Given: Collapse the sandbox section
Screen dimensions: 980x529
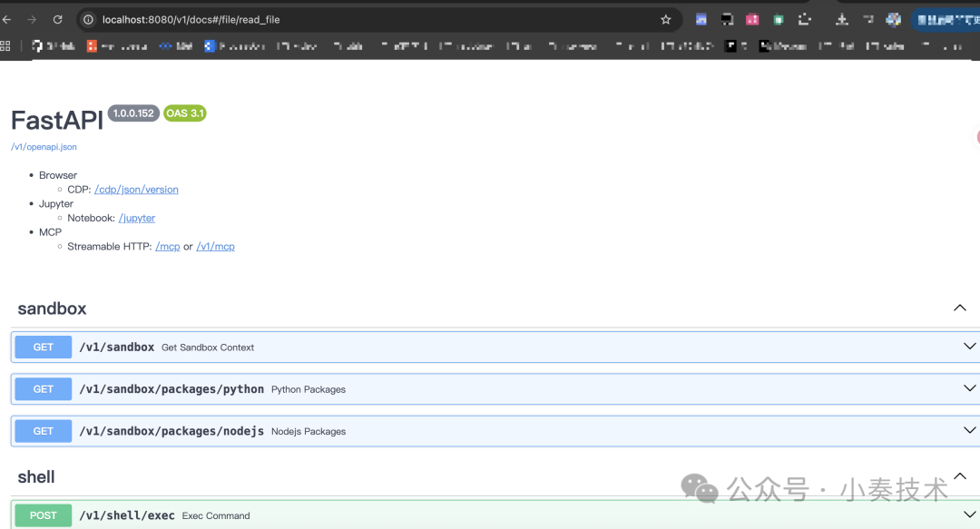Looking at the screenshot, I should [x=959, y=308].
